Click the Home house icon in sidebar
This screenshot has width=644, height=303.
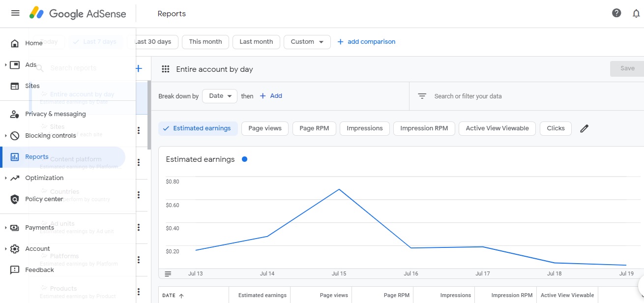[15, 43]
